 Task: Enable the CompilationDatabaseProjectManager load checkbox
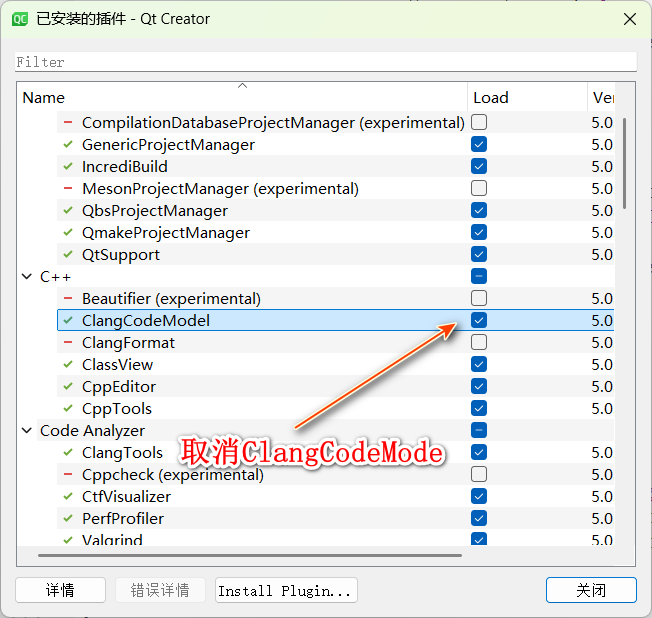pyautogui.click(x=479, y=122)
